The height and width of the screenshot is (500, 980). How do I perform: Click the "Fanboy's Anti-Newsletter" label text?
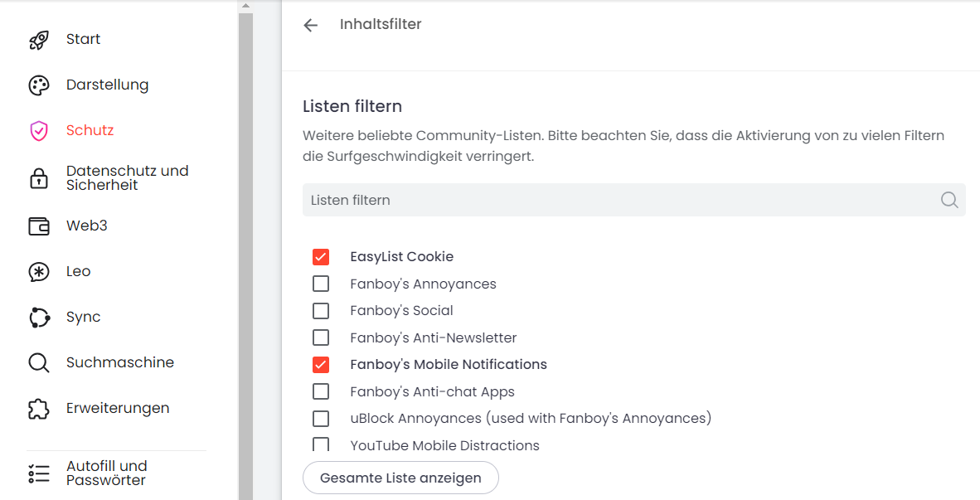(434, 338)
